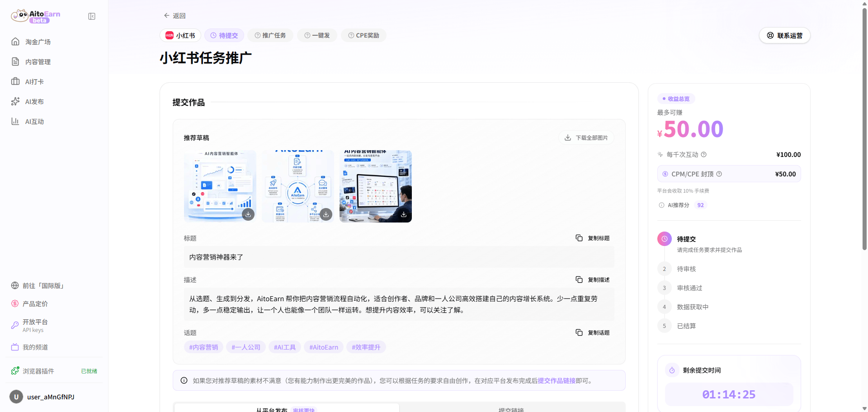Copy the hashtags with 复制话题
Viewport: 868px width, 412px height.
(593, 332)
